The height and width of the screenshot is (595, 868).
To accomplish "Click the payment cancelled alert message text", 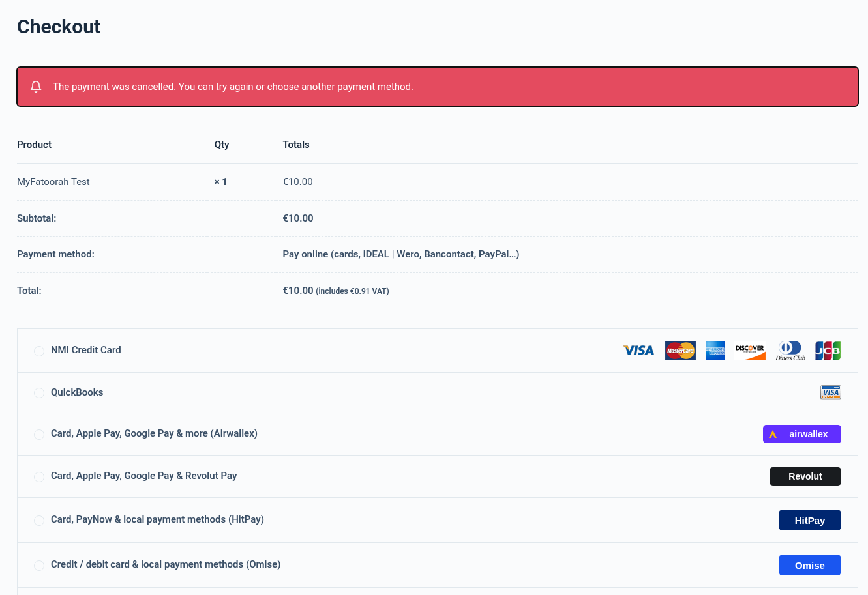I will 233,87.
